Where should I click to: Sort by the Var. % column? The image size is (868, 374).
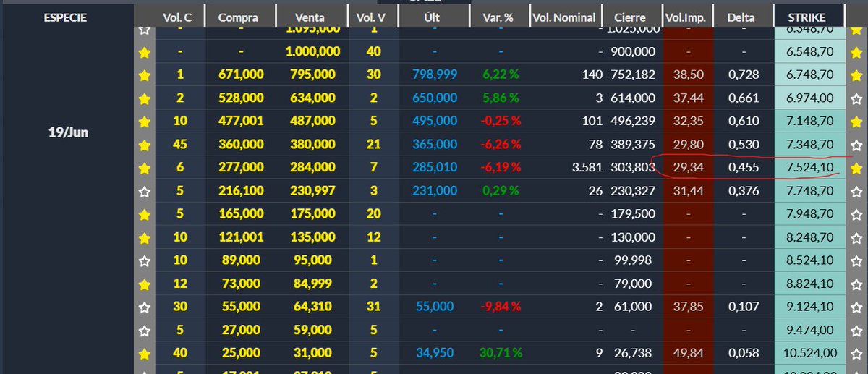(498, 17)
